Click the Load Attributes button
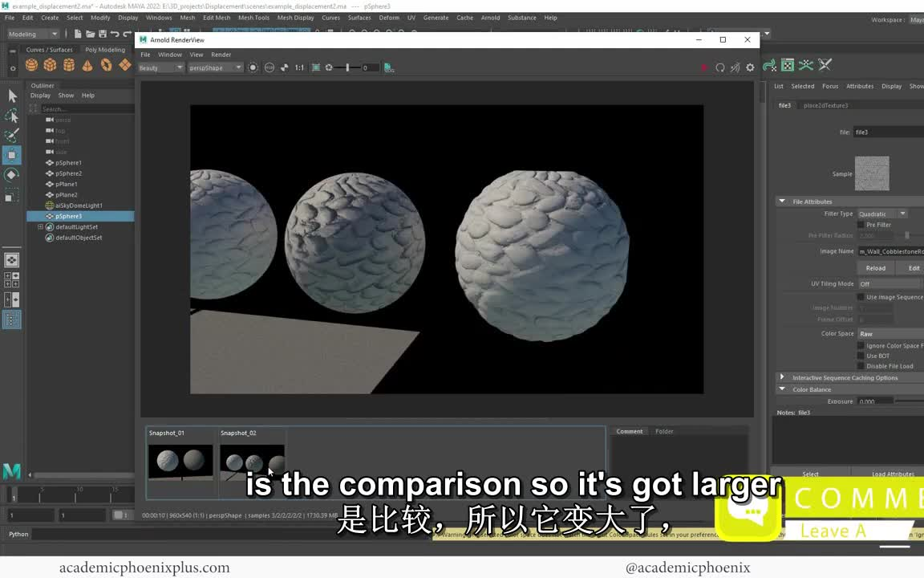 [x=893, y=474]
